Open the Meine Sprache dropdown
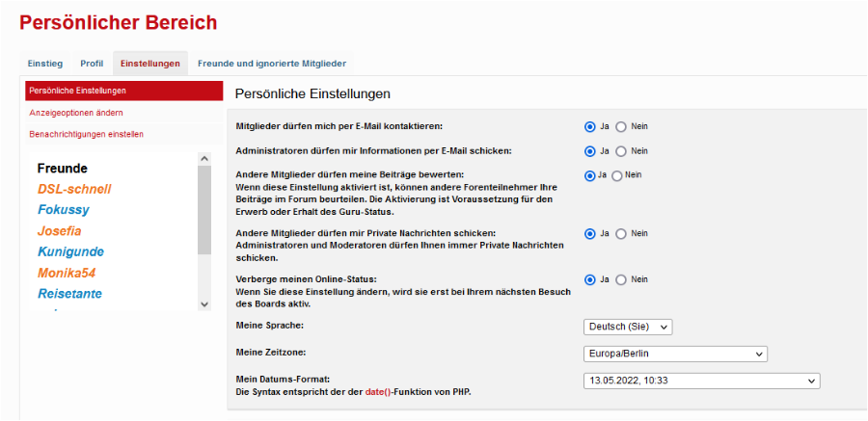The image size is (868, 421). click(628, 327)
